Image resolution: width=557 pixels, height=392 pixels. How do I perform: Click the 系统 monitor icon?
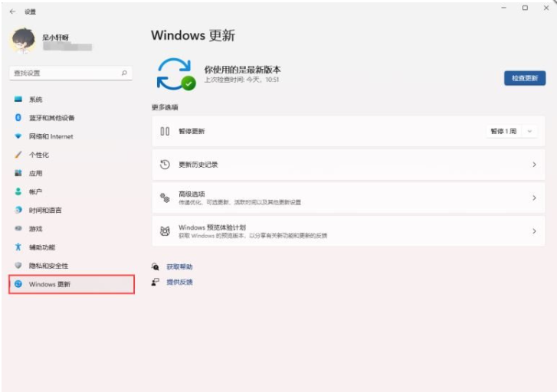point(18,99)
